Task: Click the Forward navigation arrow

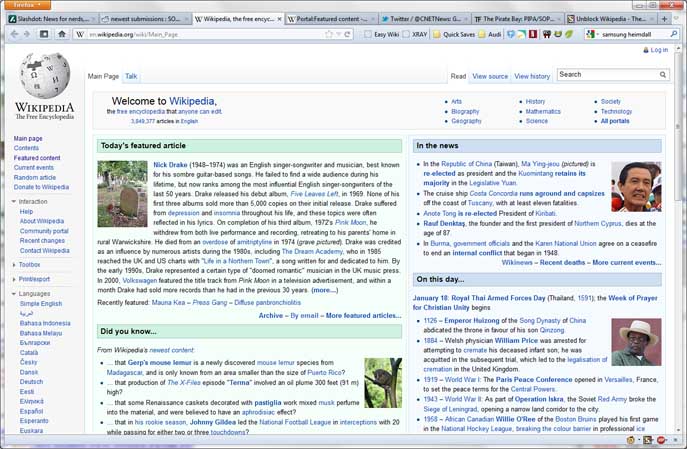Action: [27, 34]
